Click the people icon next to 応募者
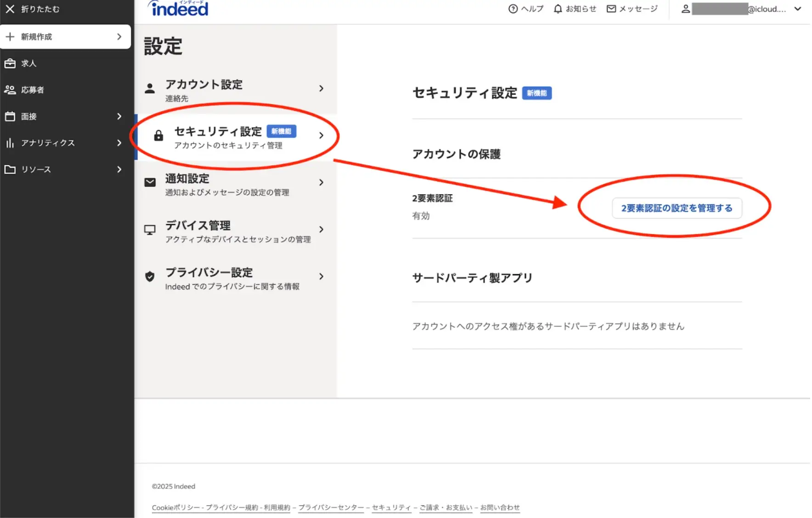 pos(10,90)
